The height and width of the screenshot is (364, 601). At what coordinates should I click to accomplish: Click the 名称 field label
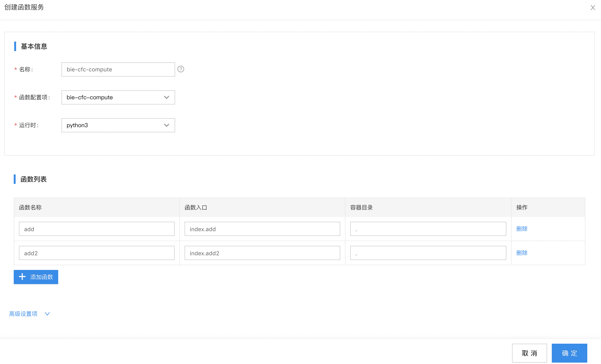[x=26, y=69]
